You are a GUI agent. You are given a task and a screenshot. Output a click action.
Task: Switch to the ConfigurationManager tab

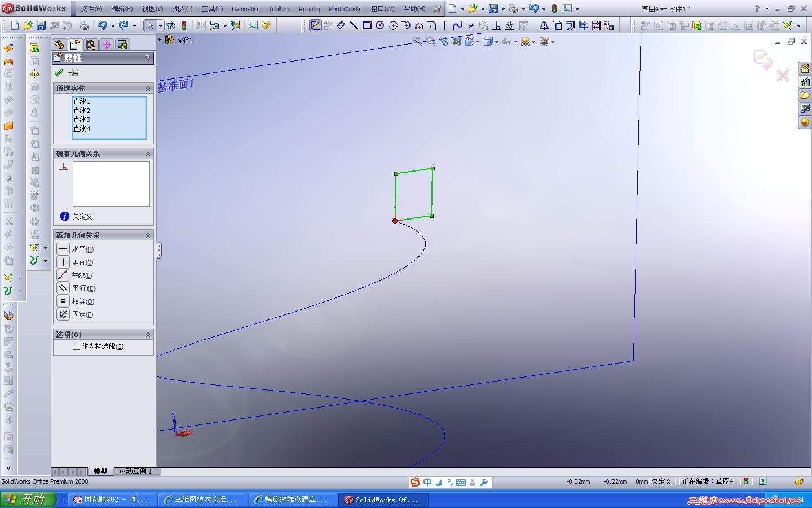tap(90, 45)
